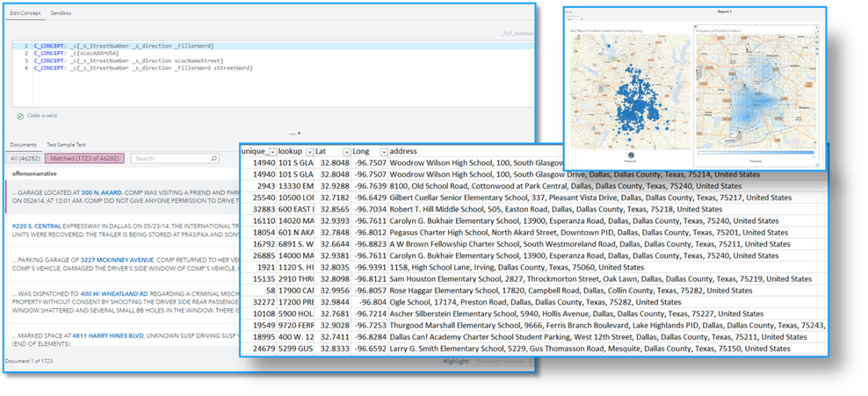Click the Frequency color gradient bar
The width and height of the screenshot is (868, 396).
755,154
